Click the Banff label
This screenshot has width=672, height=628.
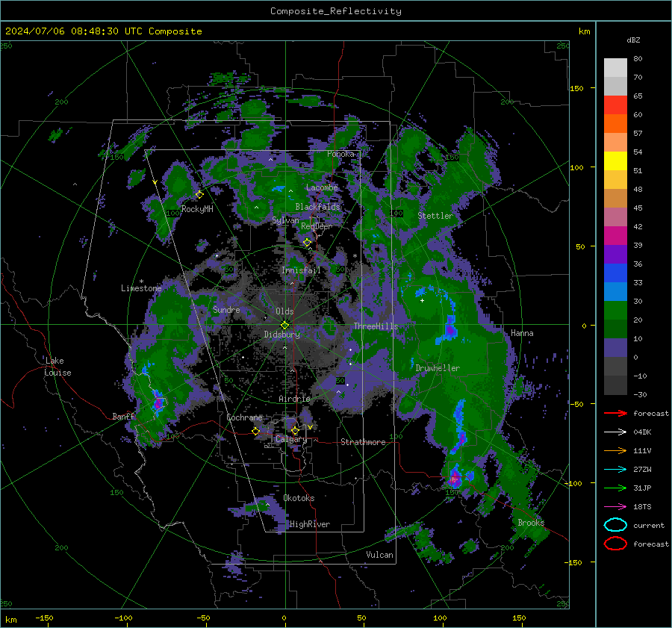coord(123,416)
